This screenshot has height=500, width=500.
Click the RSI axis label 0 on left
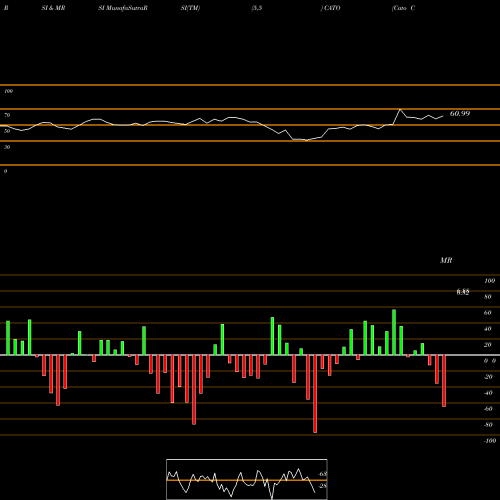point(5,171)
